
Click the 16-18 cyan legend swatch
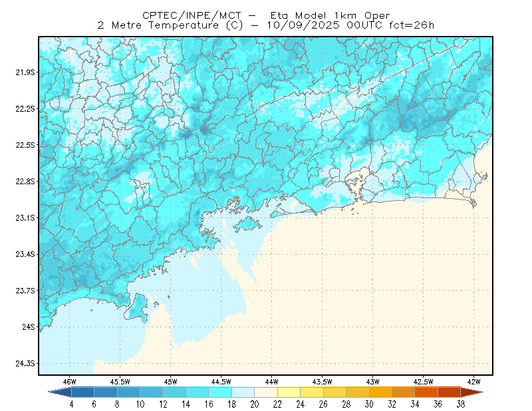(220, 392)
